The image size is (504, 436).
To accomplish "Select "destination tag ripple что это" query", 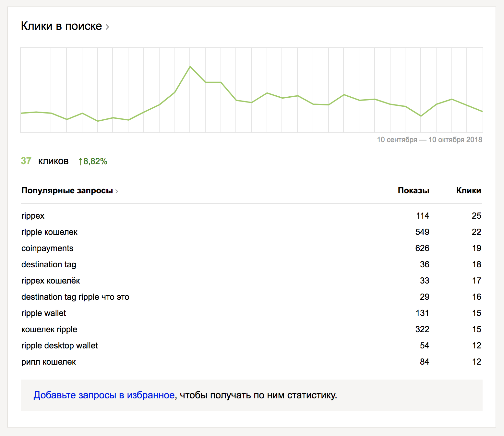I will point(75,297).
